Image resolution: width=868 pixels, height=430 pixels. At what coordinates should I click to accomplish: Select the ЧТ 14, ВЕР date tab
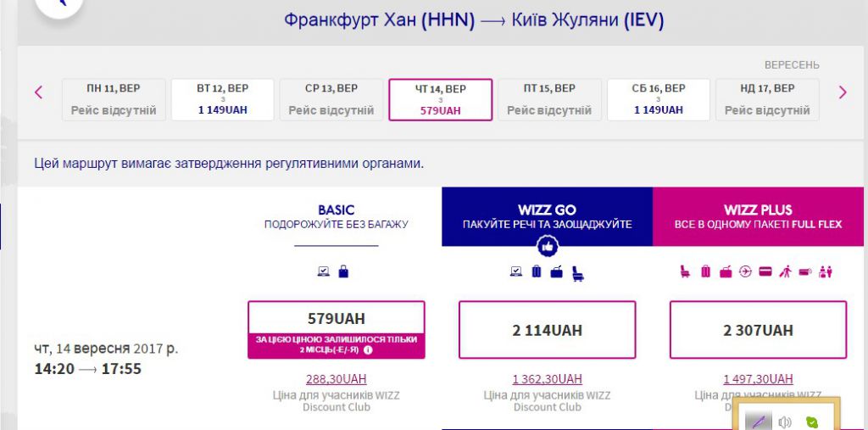tap(441, 99)
